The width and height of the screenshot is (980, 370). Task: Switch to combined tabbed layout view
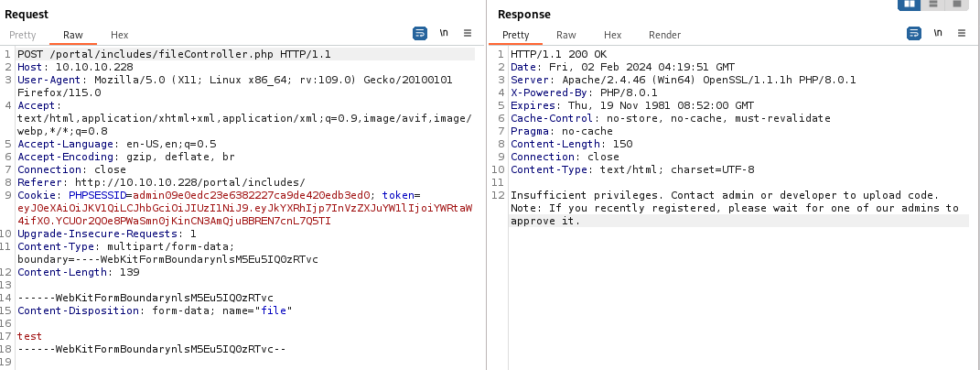pos(957,5)
